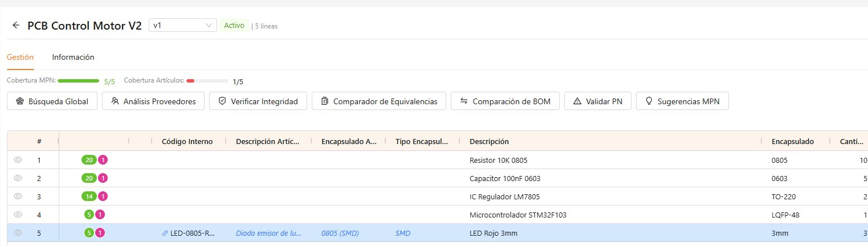Image resolution: width=868 pixels, height=246 pixels.
Task: Open Comparación de BOM
Action: point(505,101)
